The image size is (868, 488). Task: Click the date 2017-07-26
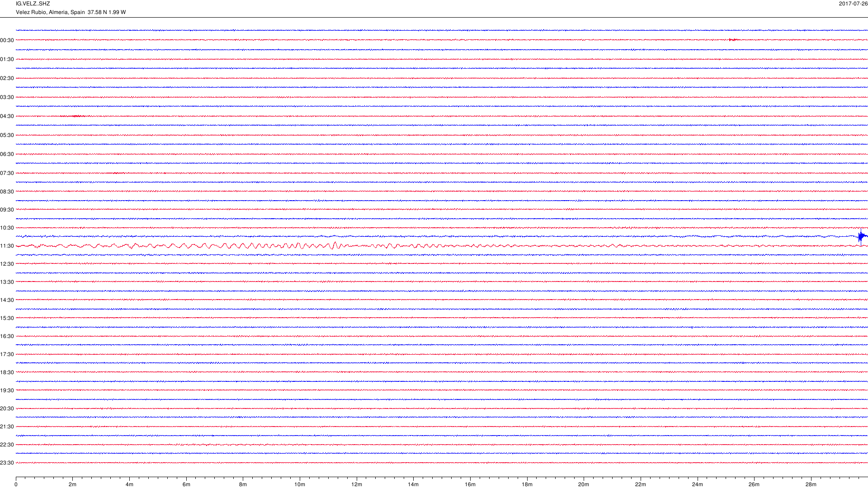853,4
